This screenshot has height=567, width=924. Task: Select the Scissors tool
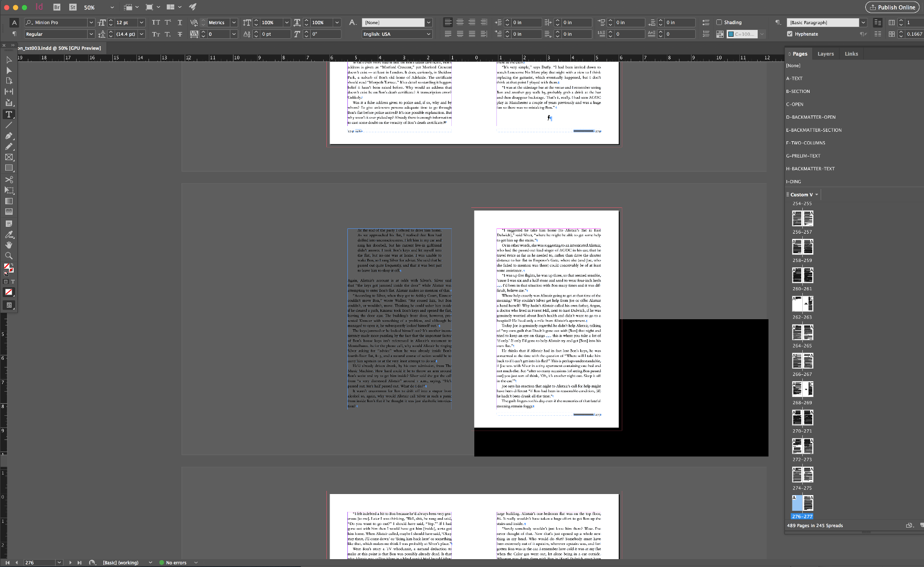[x=9, y=180]
